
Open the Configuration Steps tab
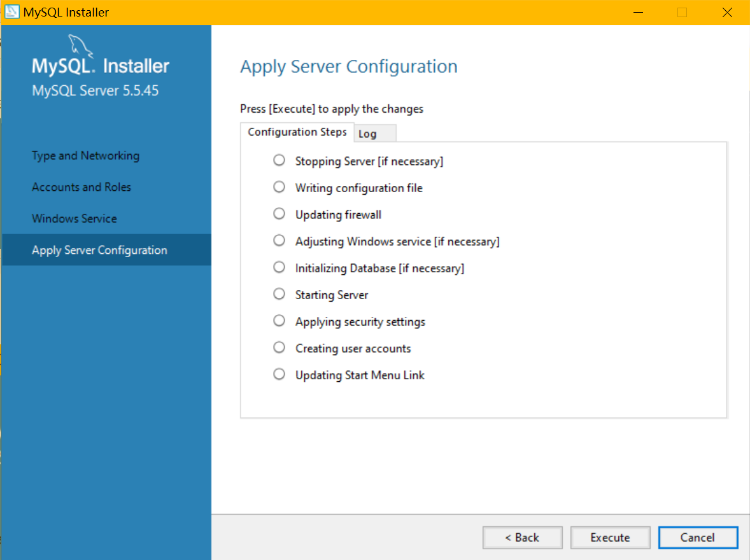[297, 132]
